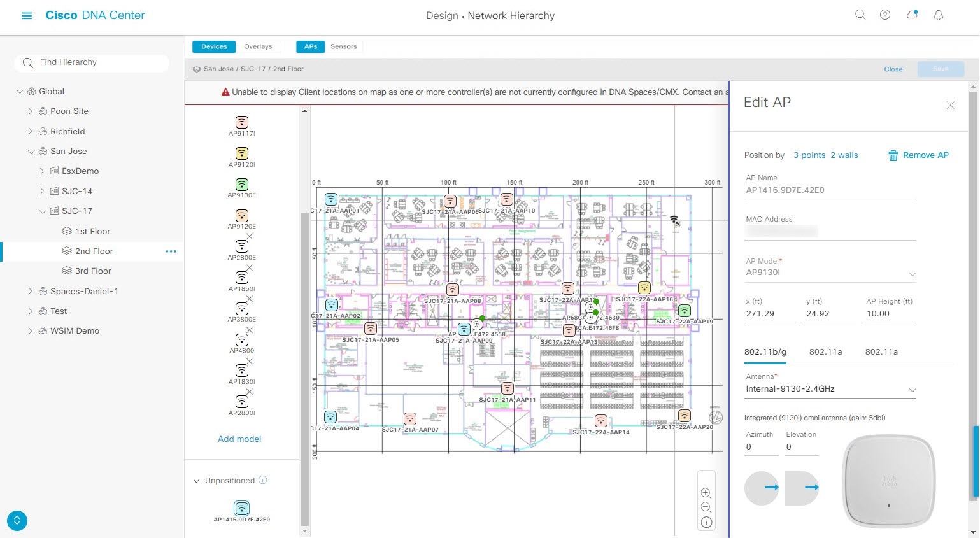The height and width of the screenshot is (538, 980).
Task: Collapse the SJC-17 building node
Action: [43, 211]
